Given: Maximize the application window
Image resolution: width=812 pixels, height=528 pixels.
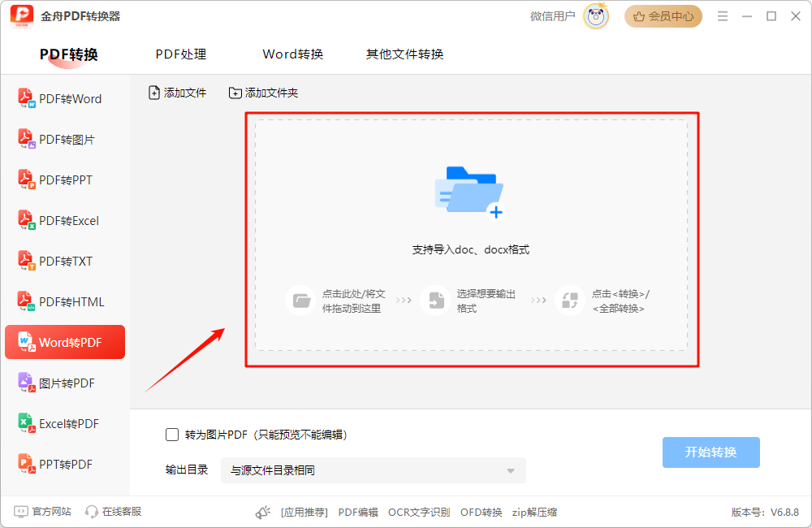Looking at the screenshot, I should [x=771, y=16].
